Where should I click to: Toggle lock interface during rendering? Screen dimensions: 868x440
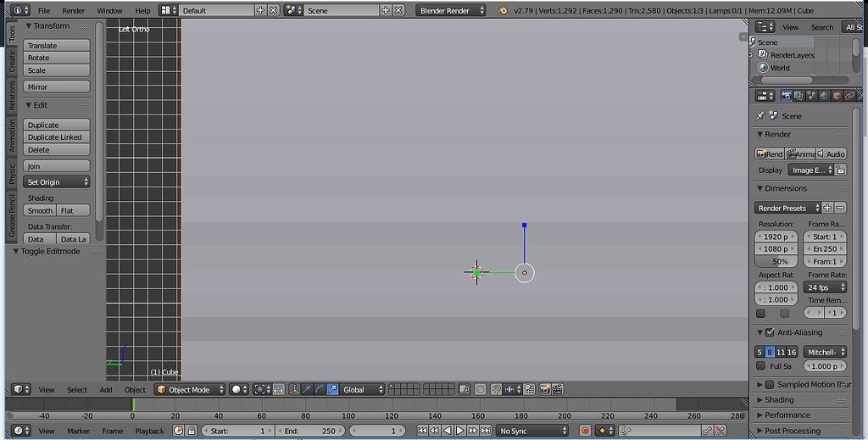point(840,170)
